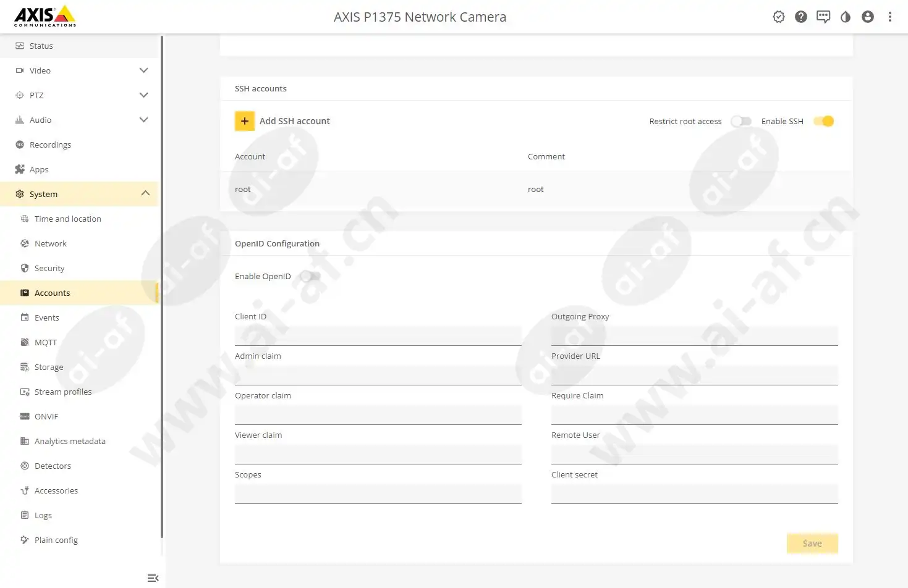Click the Logs clipboard icon

pos(25,515)
